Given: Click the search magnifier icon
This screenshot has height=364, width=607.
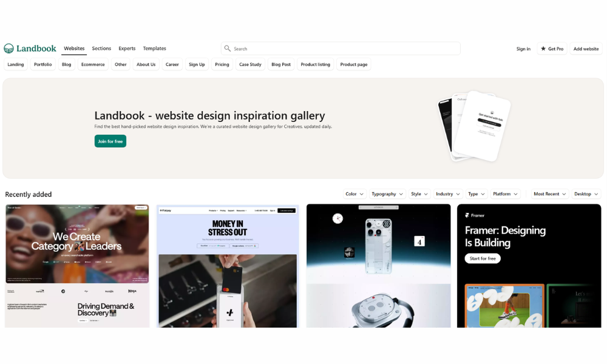Looking at the screenshot, I should (228, 49).
